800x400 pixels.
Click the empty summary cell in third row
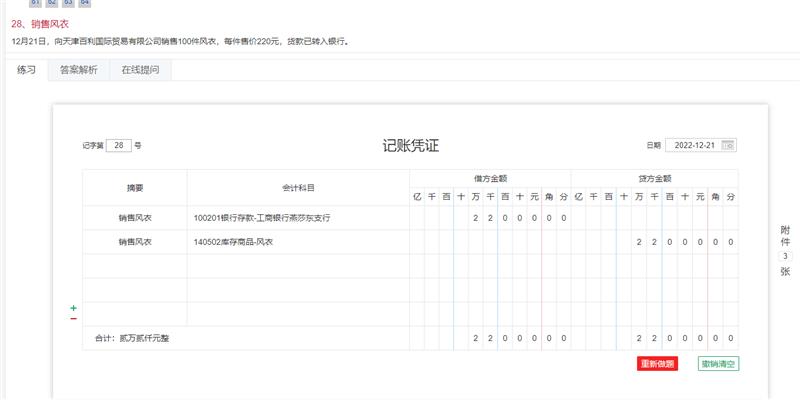134,266
